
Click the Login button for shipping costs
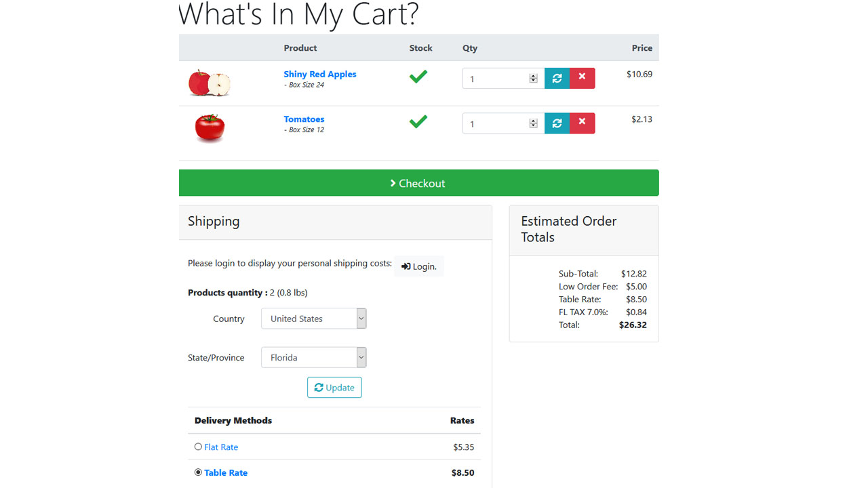click(x=419, y=266)
